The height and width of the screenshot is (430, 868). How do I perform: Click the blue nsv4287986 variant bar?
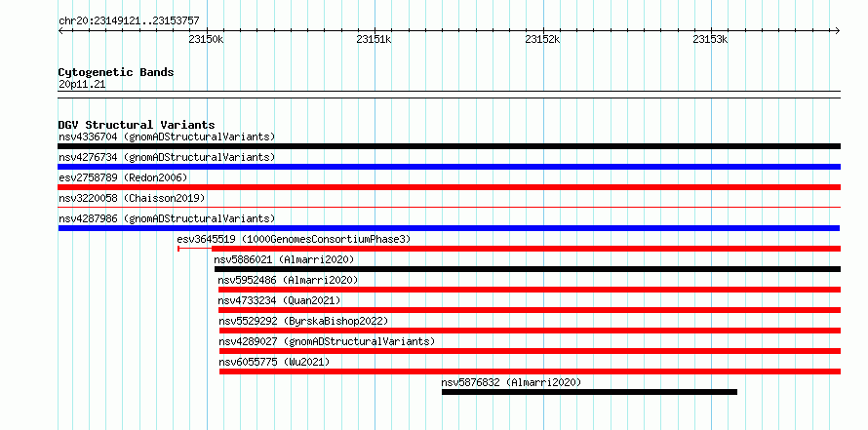(449, 228)
